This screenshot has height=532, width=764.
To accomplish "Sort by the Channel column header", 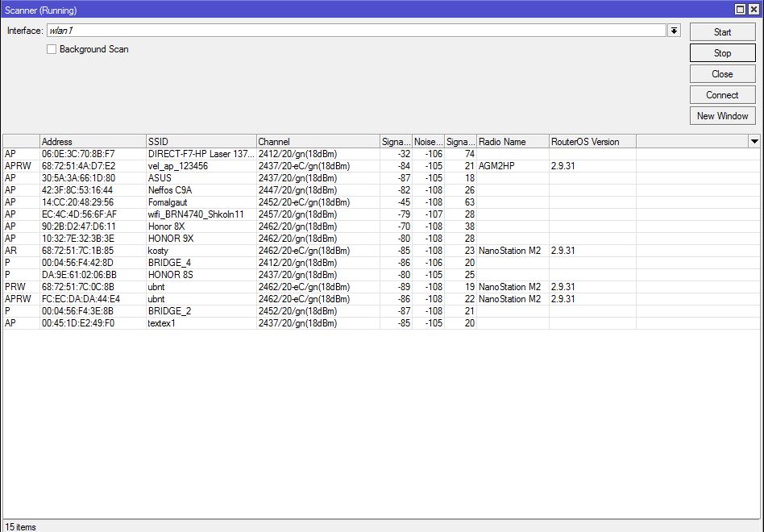I will click(318, 142).
